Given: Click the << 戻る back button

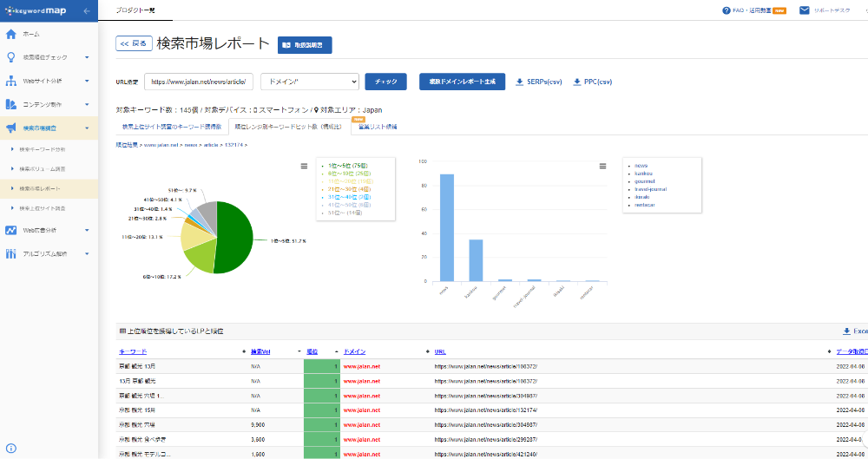Looking at the screenshot, I should point(134,43).
